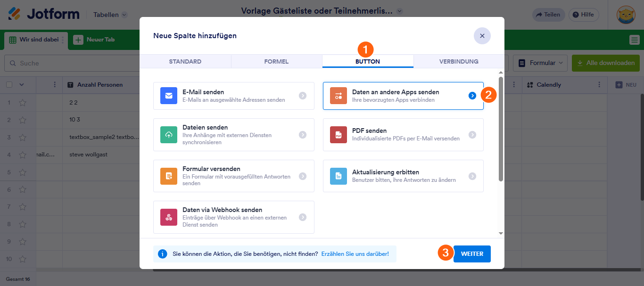
Task: Star row 8 in the table
Action: (x=23, y=224)
